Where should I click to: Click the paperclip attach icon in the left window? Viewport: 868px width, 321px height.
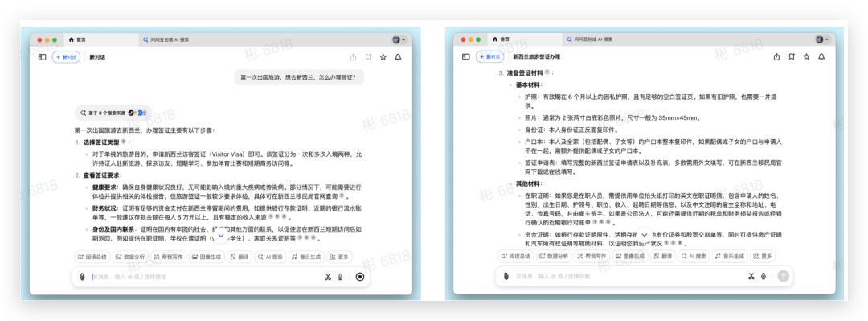click(82, 277)
